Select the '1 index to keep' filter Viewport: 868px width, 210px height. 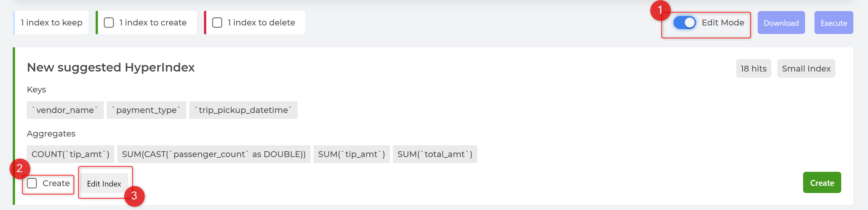[51, 23]
